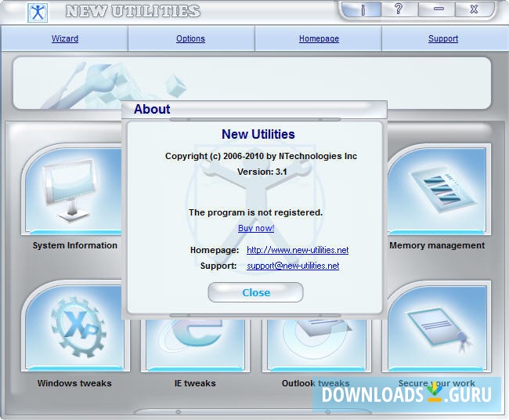Click the System Information label
The width and height of the screenshot is (509, 420).
click(x=75, y=245)
